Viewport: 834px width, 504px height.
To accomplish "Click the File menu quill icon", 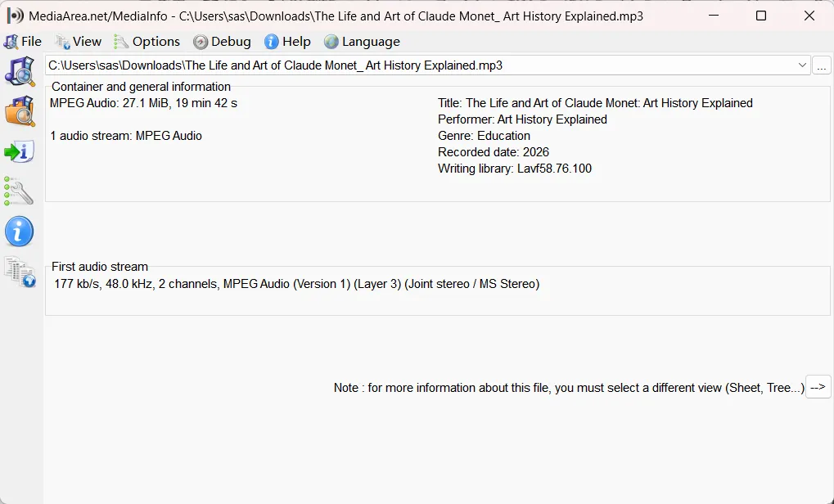I will coord(11,41).
